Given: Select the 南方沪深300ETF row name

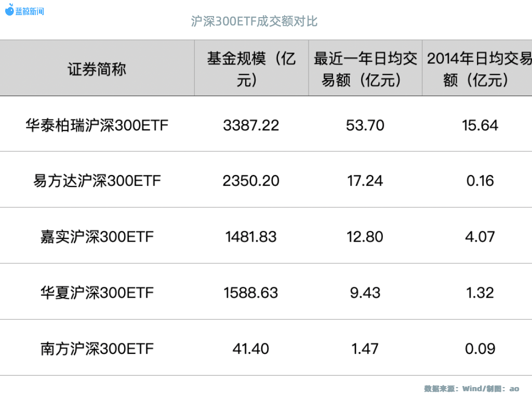Looking at the screenshot, I should click(97, 348).
